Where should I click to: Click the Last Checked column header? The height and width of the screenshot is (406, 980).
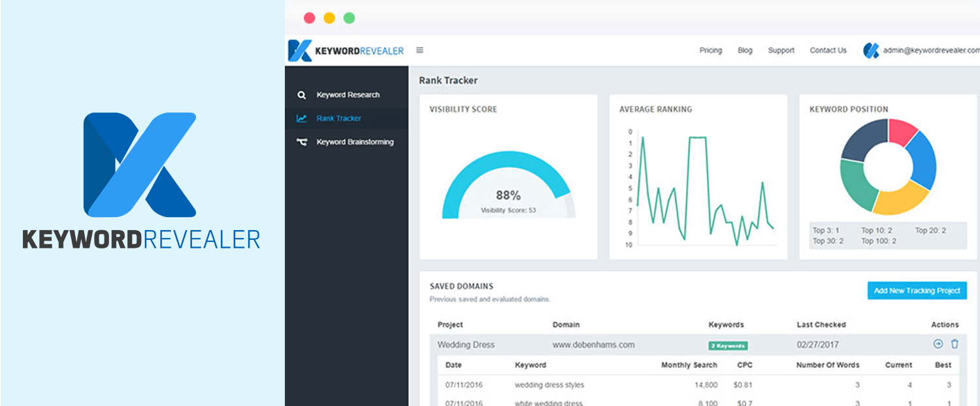click(821, 324)
